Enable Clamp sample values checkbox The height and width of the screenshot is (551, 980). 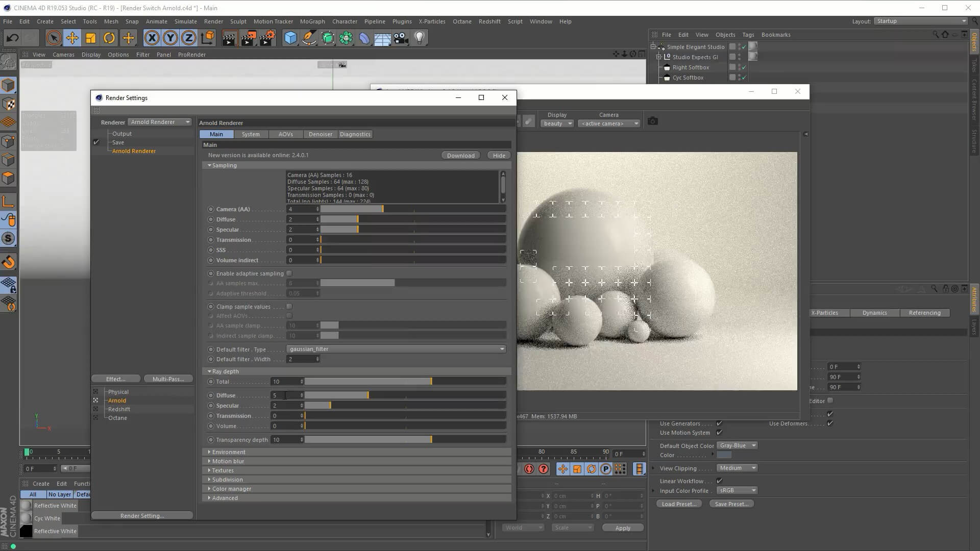coord(289,307)
